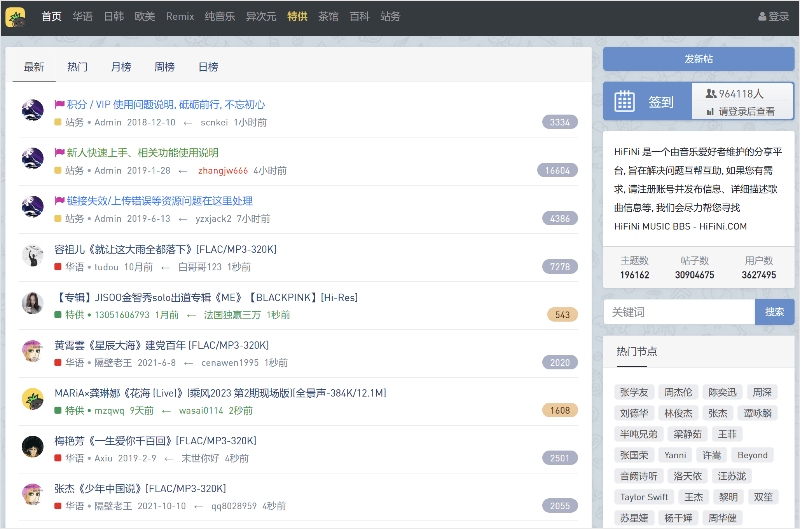This screenshot has height=529, width=800.
Task: Open 特供 in top navigation
Action: 297,17
